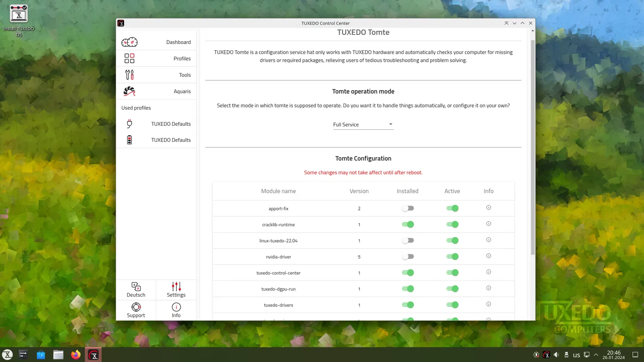Viewport: 644px width, 362px height.
Task: Click the show desktop button in the taskbar
Action: pos(635,355)
